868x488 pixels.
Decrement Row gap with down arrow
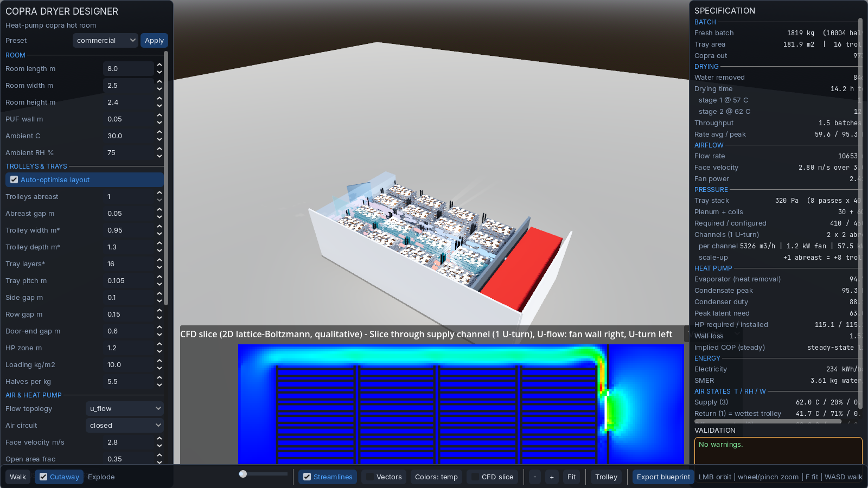[x=159, y=318]
